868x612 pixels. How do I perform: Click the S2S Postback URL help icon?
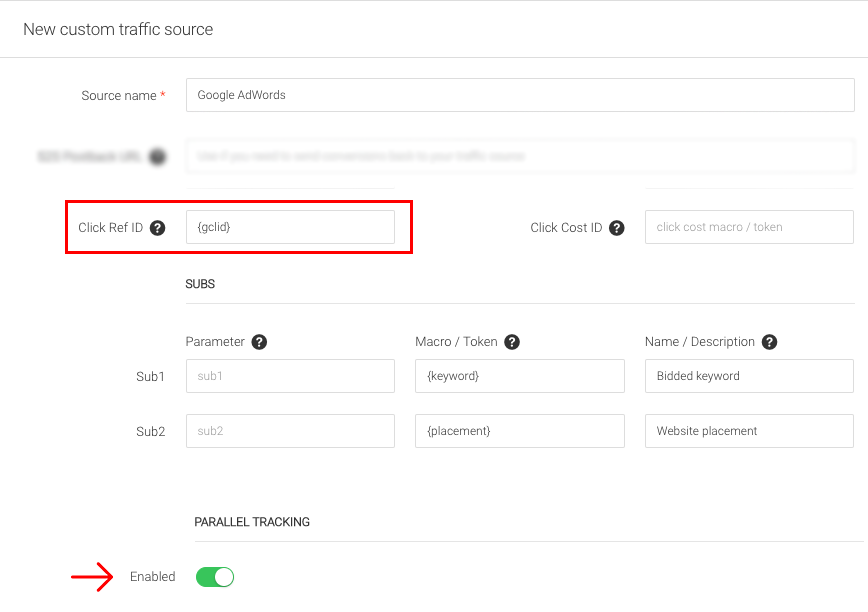157,157
